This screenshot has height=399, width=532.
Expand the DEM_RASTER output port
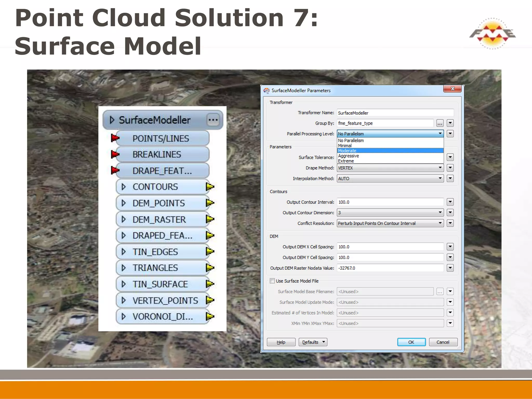[124, 219]
